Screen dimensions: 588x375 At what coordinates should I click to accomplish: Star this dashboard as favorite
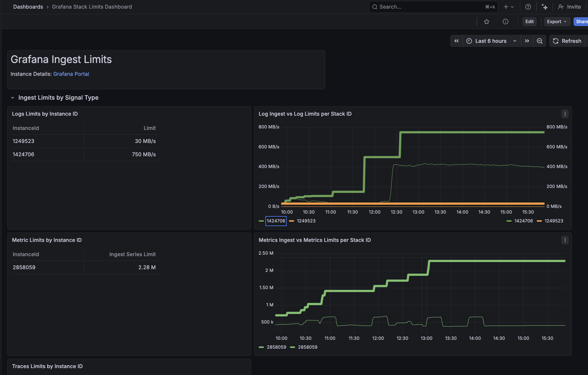pos(486,22)
